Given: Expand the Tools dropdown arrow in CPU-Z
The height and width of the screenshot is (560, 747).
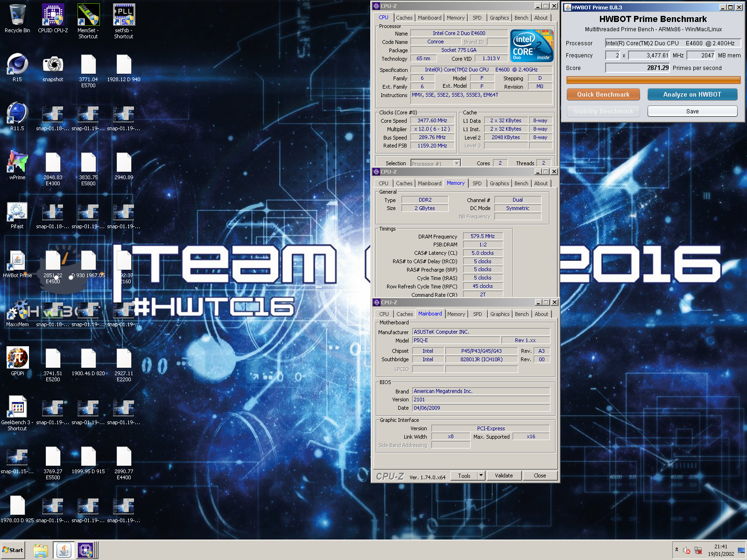Looking at the screenshot, I should click(x=481, y=476).
